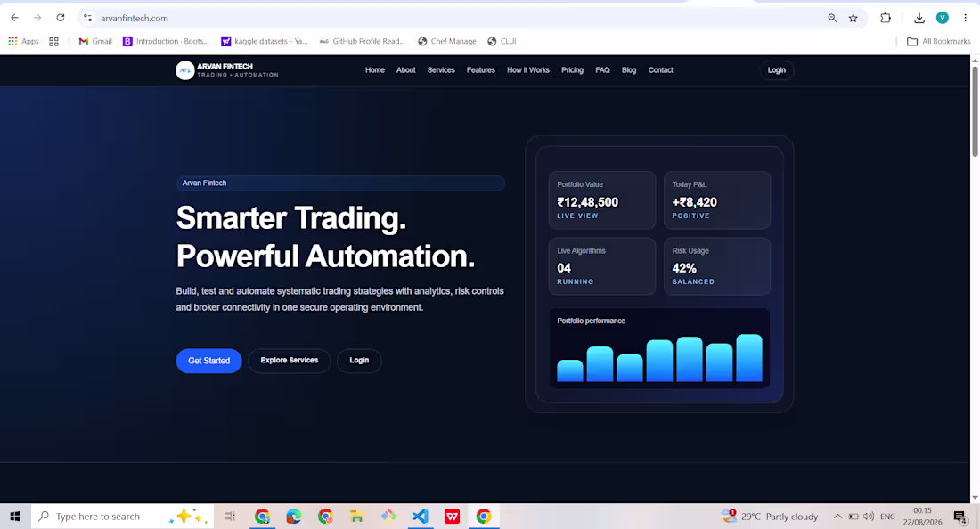Open the Contact nav link
This screenshot has height=529, width=980.
tap(661, 70)
